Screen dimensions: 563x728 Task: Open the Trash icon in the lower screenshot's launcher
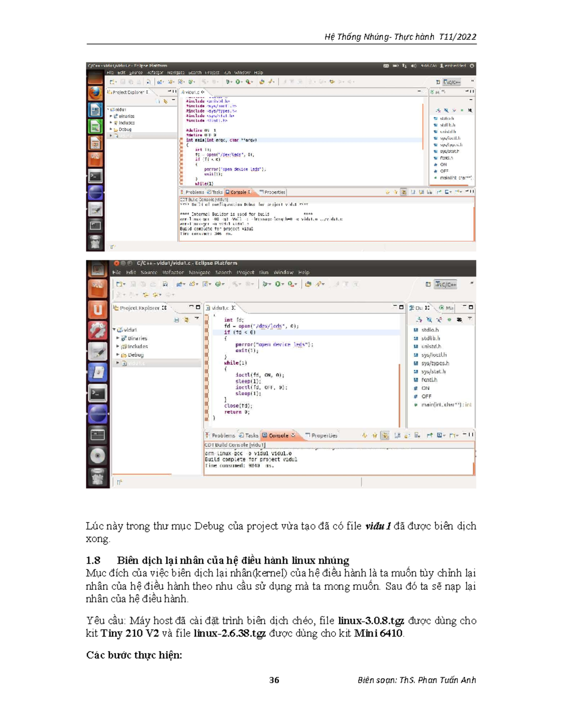click(x=98, y=476)
